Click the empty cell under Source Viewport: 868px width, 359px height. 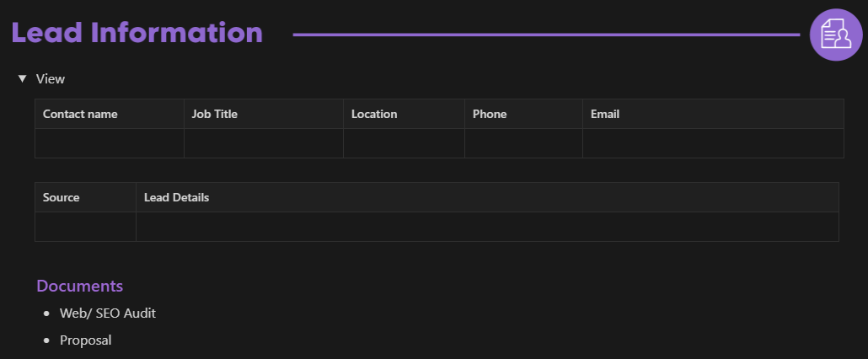85,227
